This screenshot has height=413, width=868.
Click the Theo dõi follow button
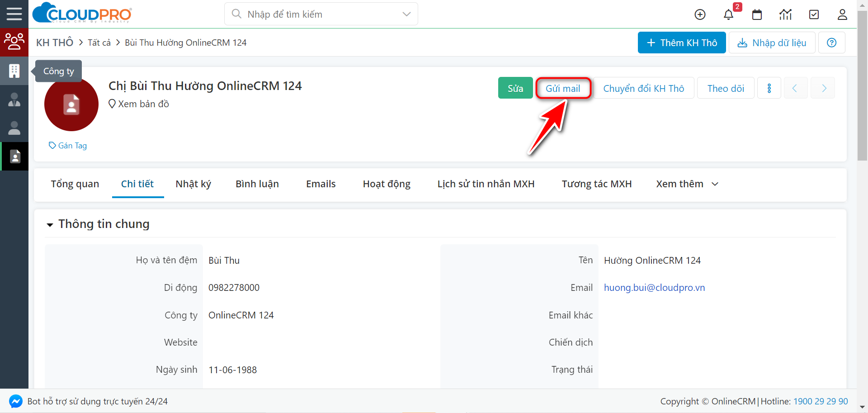[726, 88]
